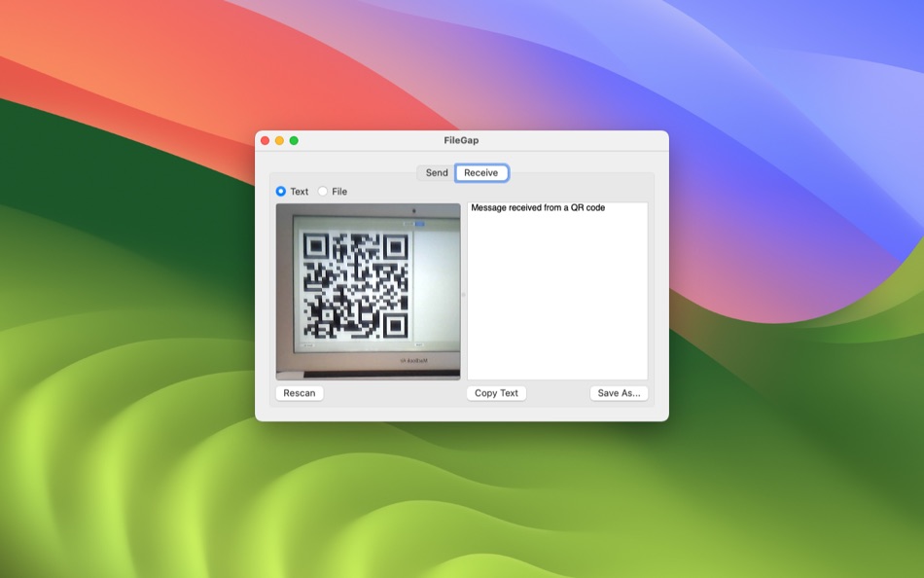Click the splitter handle between preview and text

click(x=464, y=294)
